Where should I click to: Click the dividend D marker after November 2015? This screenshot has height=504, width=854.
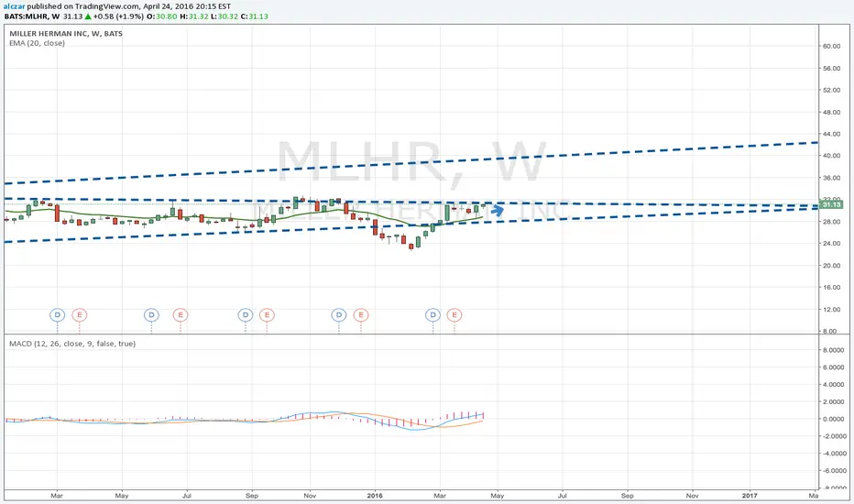coord(339,315)
